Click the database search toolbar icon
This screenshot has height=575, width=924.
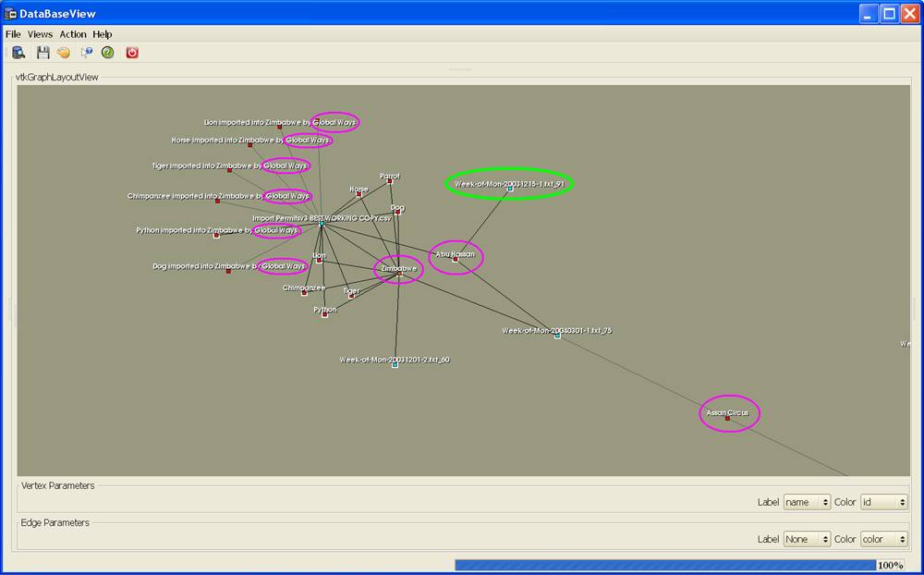click(18, 53)
